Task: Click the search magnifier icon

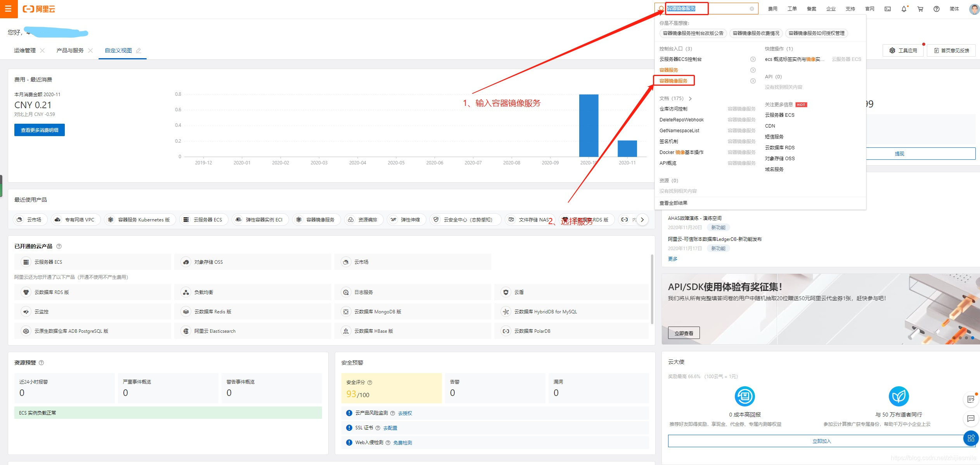Action: [x=661, y=9]
